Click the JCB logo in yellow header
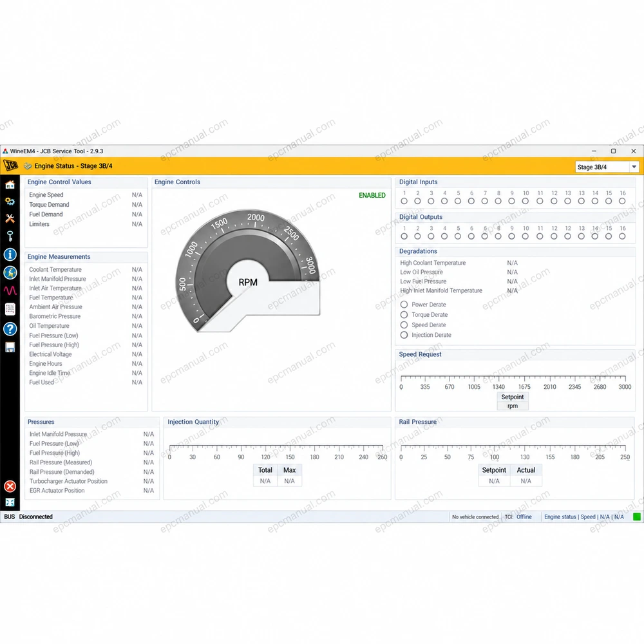 [11, 166]
